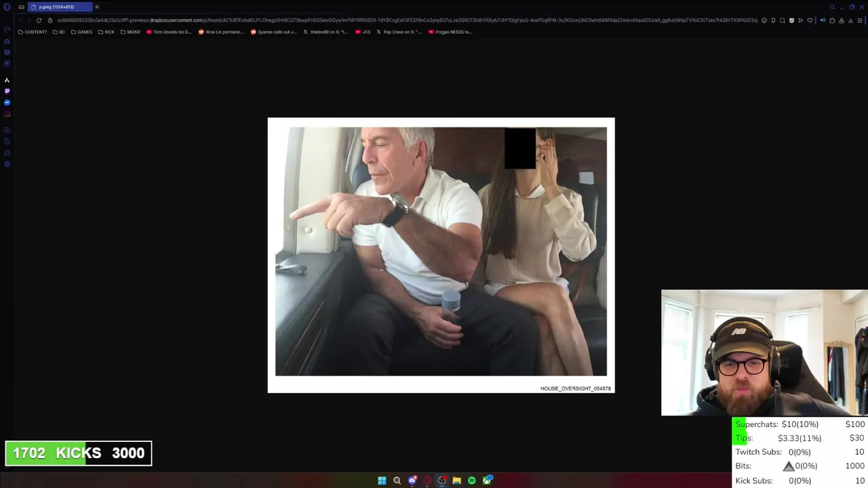Reload the page with refresh icon
Viewport: 868px width, 488px height.
39,20
